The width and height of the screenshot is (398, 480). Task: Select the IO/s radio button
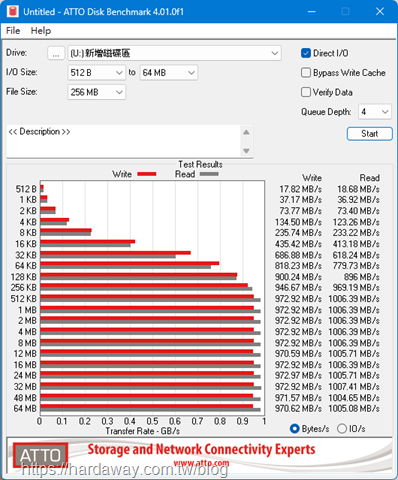tap(342, 429)
